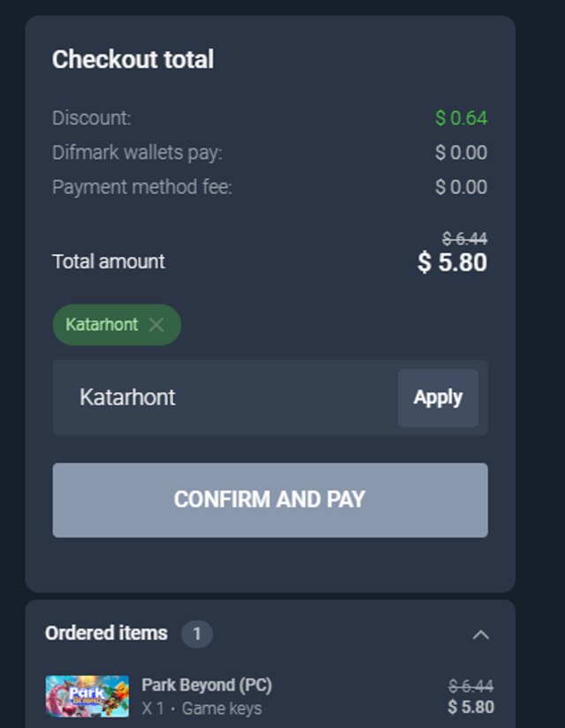This screenshot has width=565, height=728.
Task: Remove the Katarhont promo code chip
Action: pos(156,325)
